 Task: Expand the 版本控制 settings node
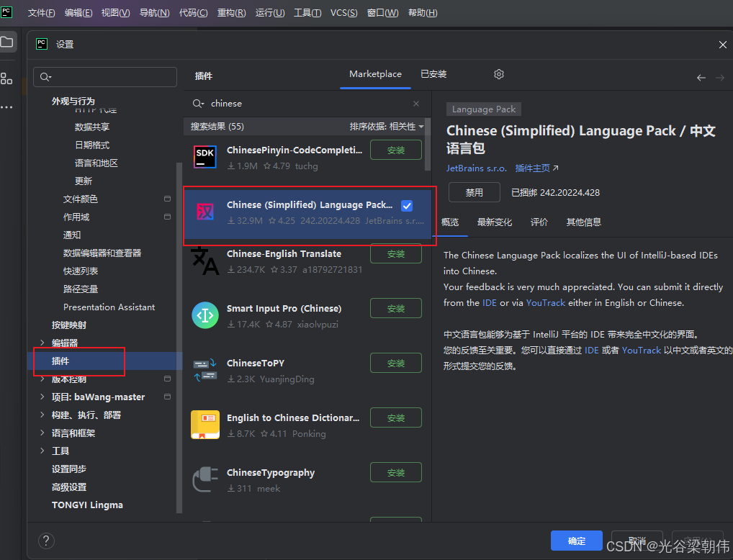(x=42, y=379)
